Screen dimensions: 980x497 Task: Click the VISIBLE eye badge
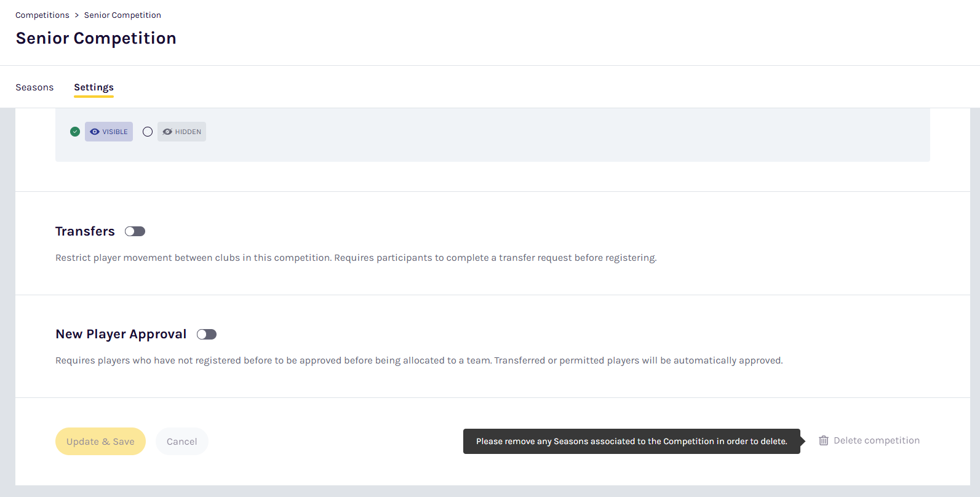click(x=109, y=132)
